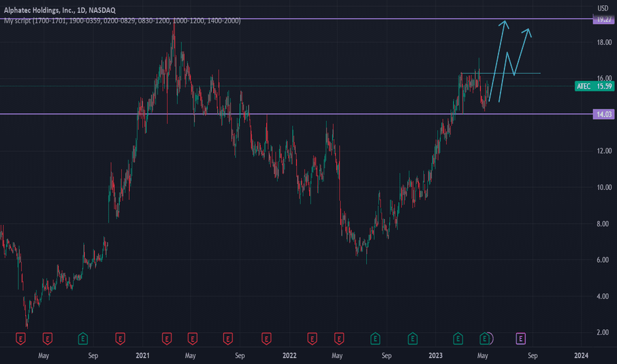Click the 2024 time axis label

click(581, 356)
